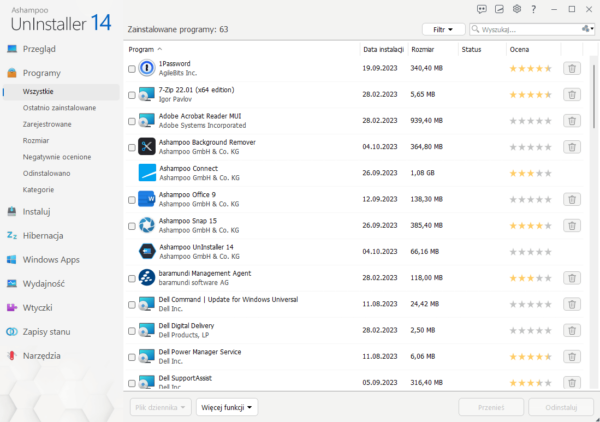Sort the list by Data instalacji column
Viewport: 600px width, 422px height.
pos(383,48)
